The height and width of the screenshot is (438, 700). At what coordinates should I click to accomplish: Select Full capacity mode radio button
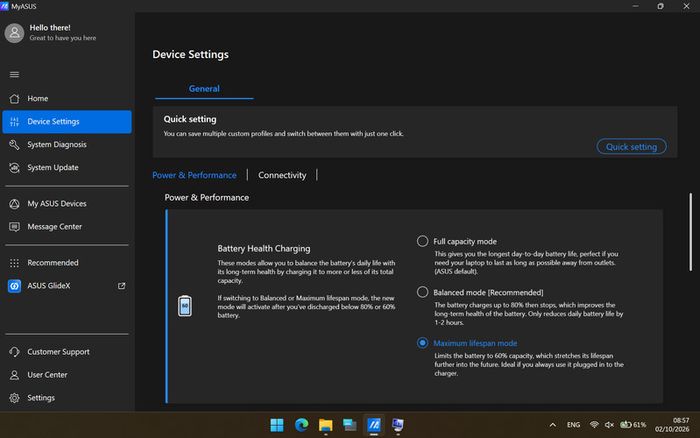click(422, 241)
